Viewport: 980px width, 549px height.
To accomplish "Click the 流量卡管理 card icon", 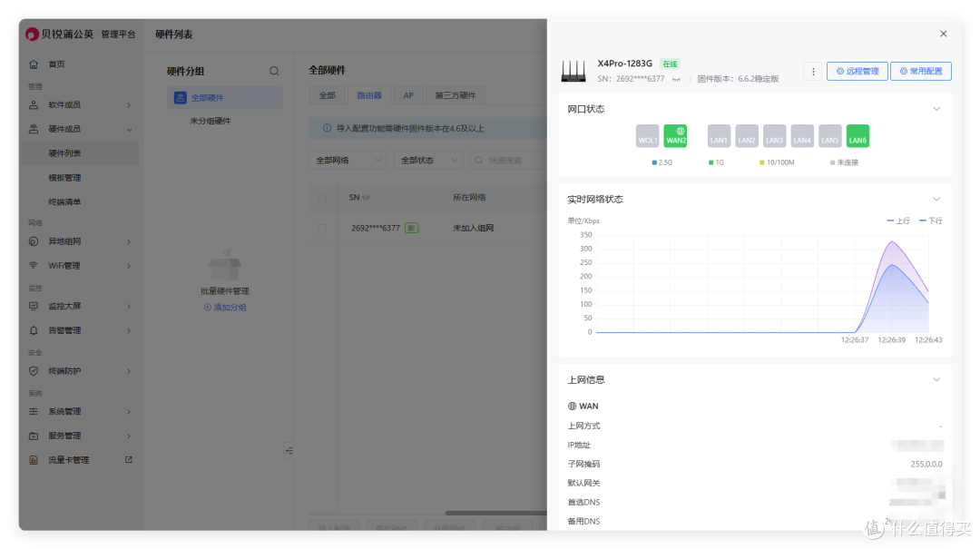I will tap(34, 460).
